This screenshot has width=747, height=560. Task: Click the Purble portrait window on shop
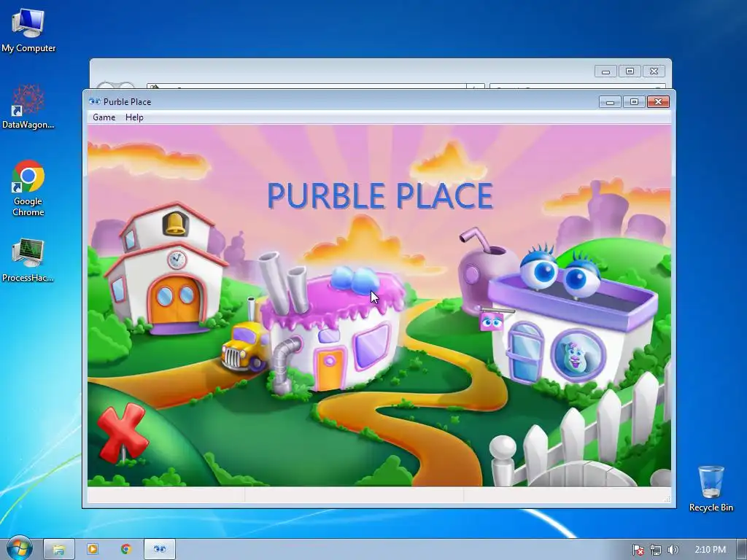(578, 355)
